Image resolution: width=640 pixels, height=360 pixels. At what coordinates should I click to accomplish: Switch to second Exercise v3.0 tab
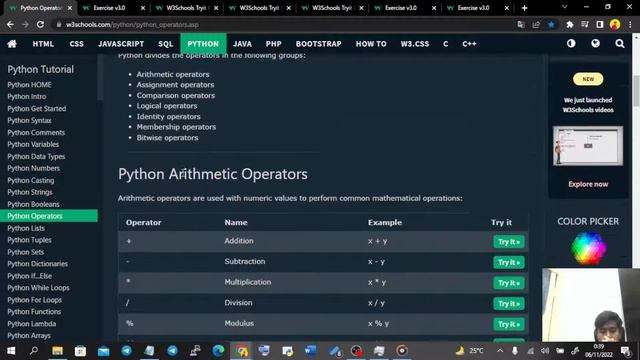(401, 8)
